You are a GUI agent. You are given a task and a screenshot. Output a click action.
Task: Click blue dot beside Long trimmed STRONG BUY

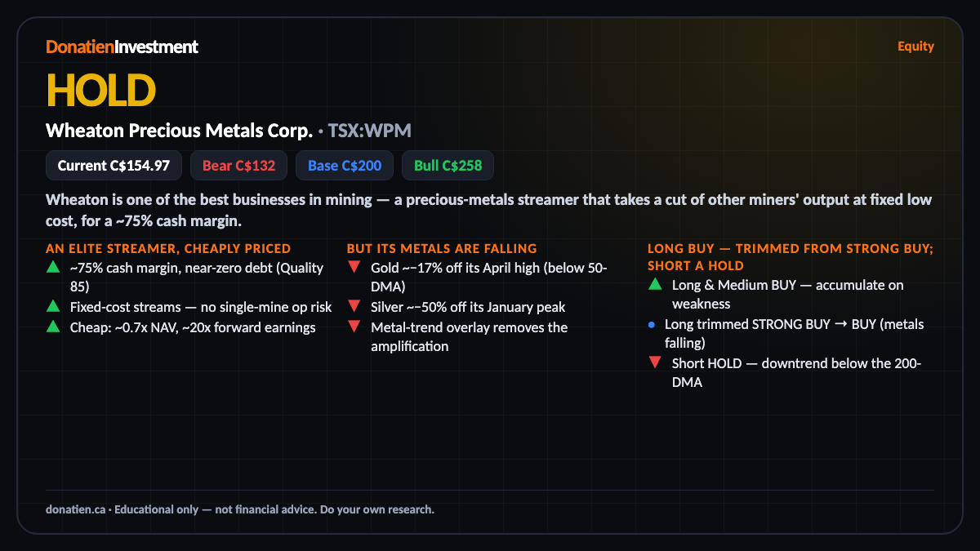point(652,324)
